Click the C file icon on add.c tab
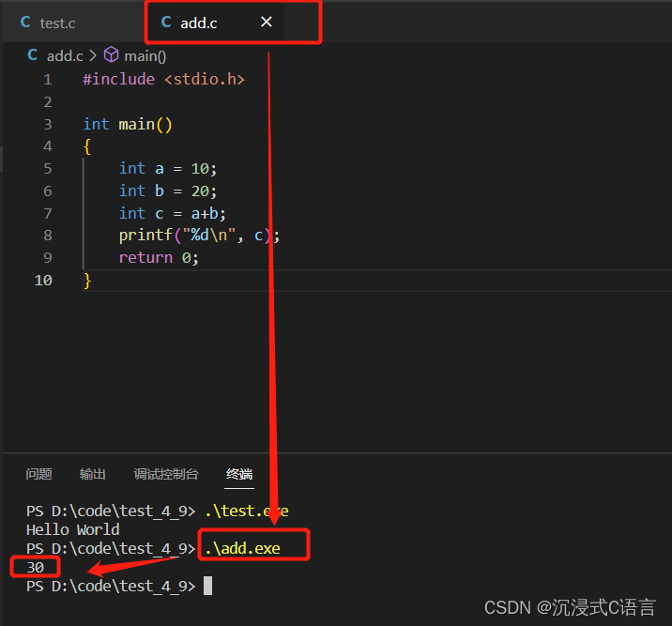This screenshot has height=626, width=672. point(166,23)
